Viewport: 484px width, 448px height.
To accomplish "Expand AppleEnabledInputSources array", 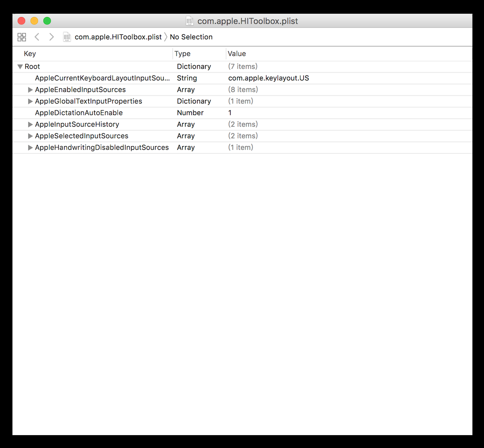I will pos(30,90).
